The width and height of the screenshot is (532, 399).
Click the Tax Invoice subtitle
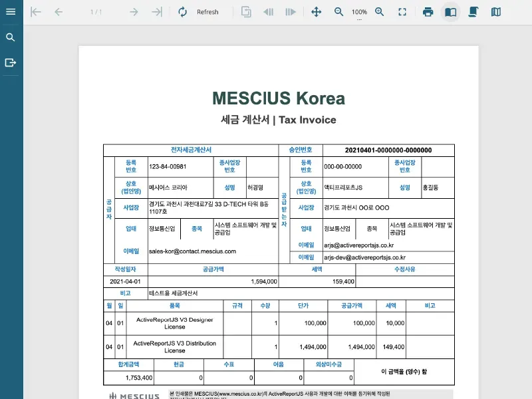pyautogui.click(x=307, y=120)
